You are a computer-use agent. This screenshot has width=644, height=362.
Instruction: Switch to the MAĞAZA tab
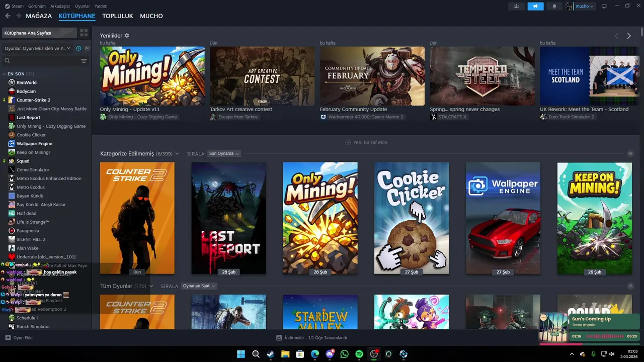[x=39, y=16]
